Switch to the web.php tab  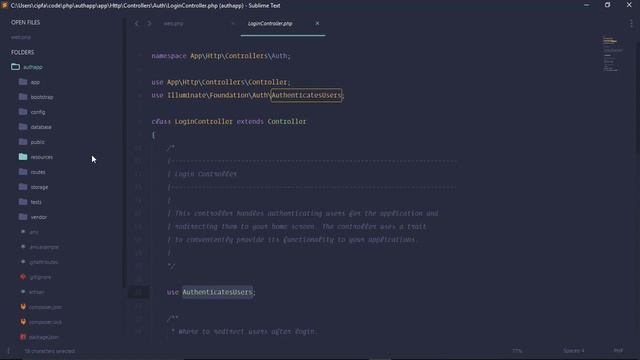[173, 24]
